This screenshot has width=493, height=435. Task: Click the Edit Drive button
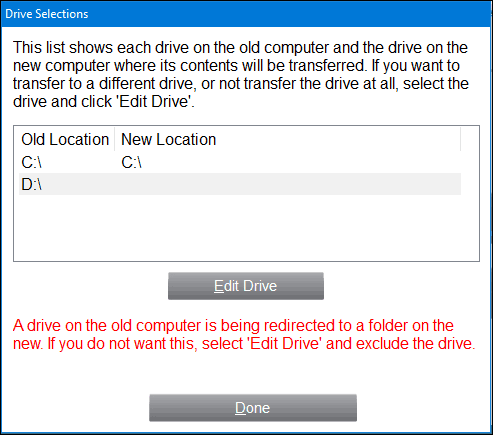pyautogui.click(x=246, y=286)
